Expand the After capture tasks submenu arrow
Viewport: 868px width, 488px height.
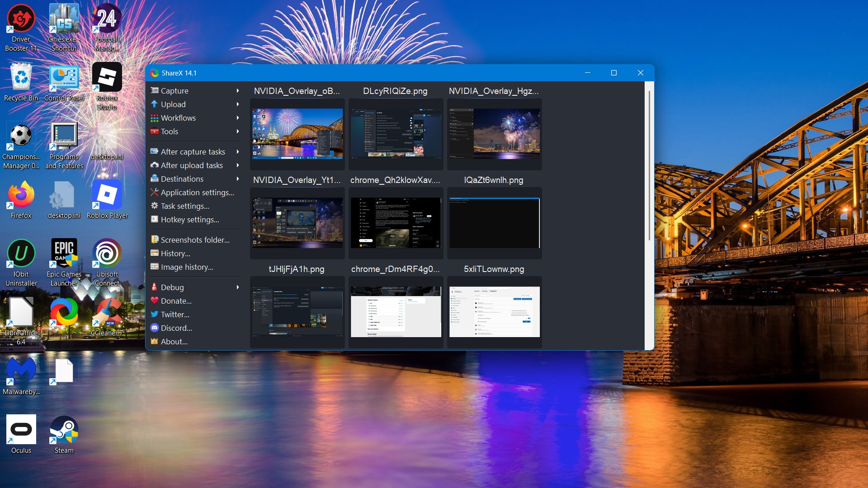pos(238,152)
